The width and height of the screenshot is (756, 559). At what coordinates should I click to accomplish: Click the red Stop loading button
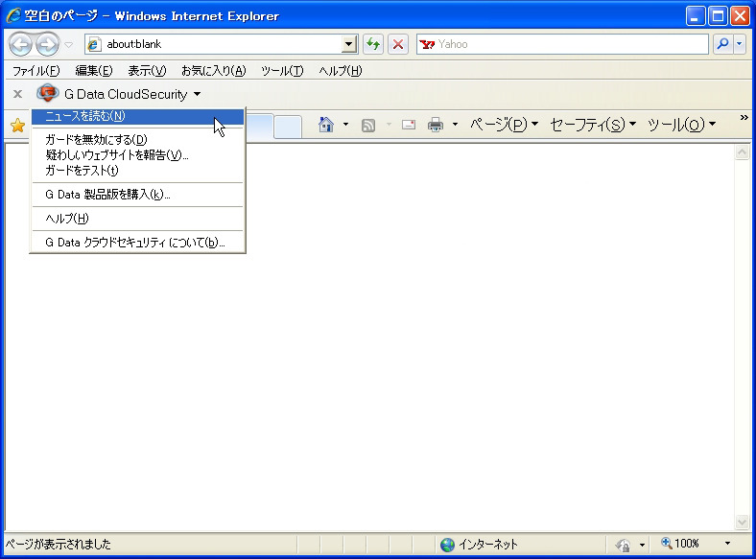(398, 44)
